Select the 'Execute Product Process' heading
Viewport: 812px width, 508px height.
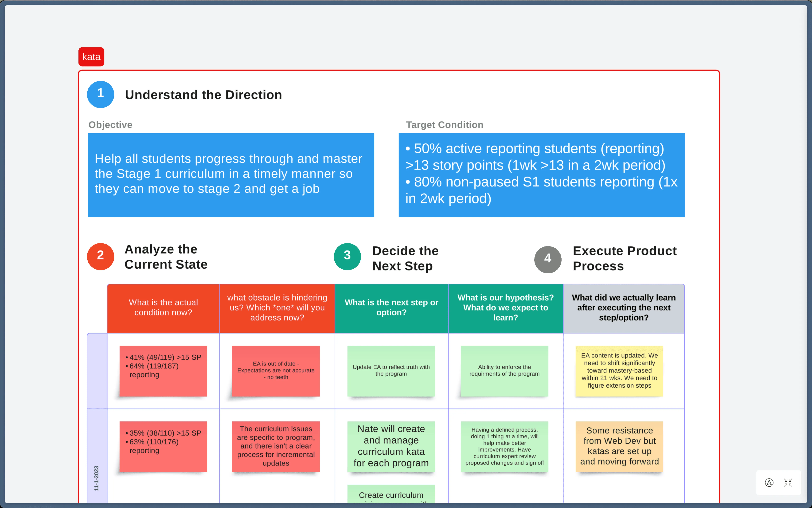625,258
